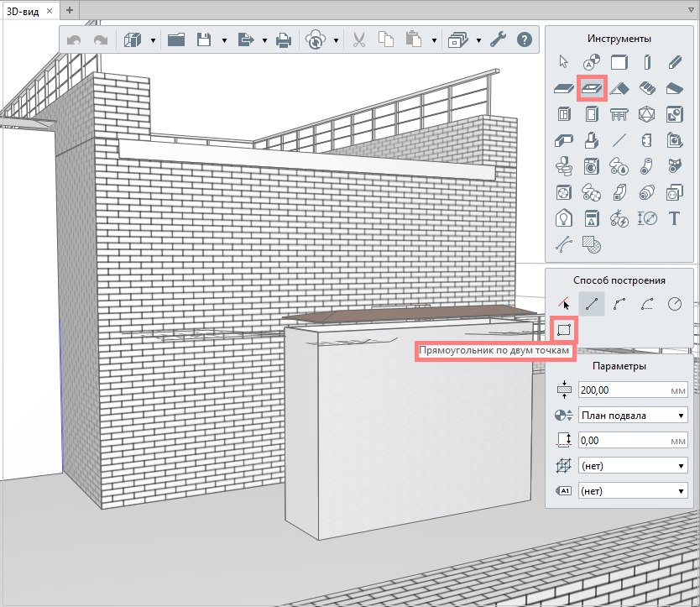Click the print icon
Viewport: 700px width, 607px height.
point(284,40)
